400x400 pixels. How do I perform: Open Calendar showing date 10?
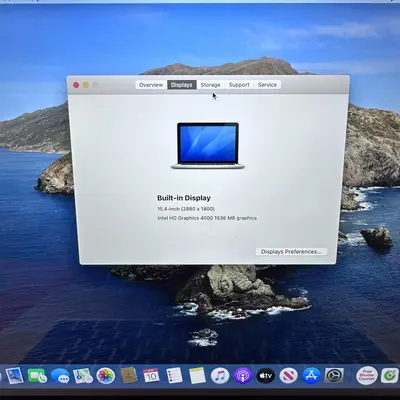coord(151,376)
